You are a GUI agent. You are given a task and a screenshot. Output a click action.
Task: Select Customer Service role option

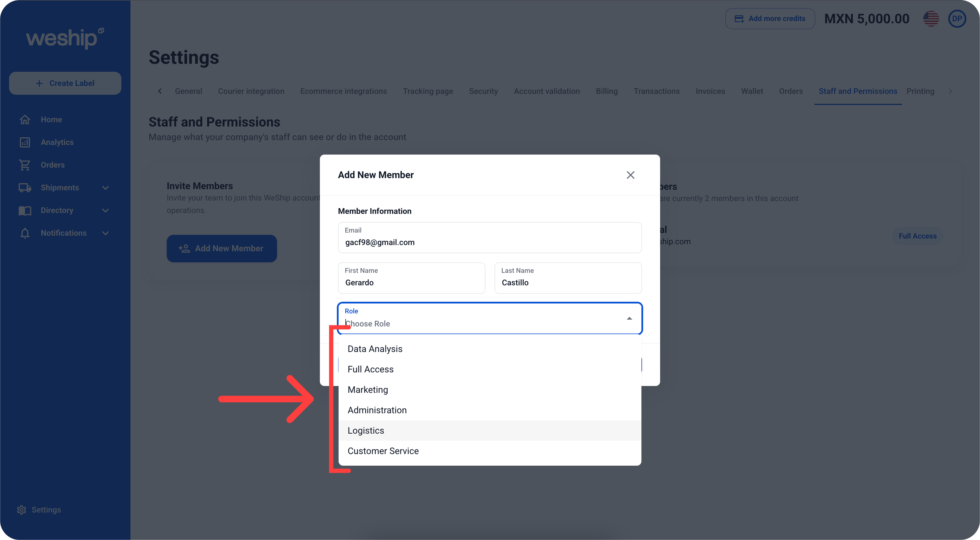490,451
